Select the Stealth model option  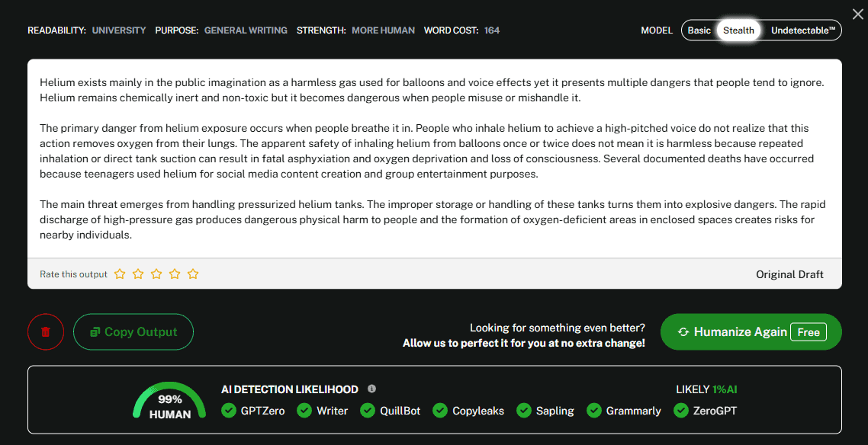[738, 30]
